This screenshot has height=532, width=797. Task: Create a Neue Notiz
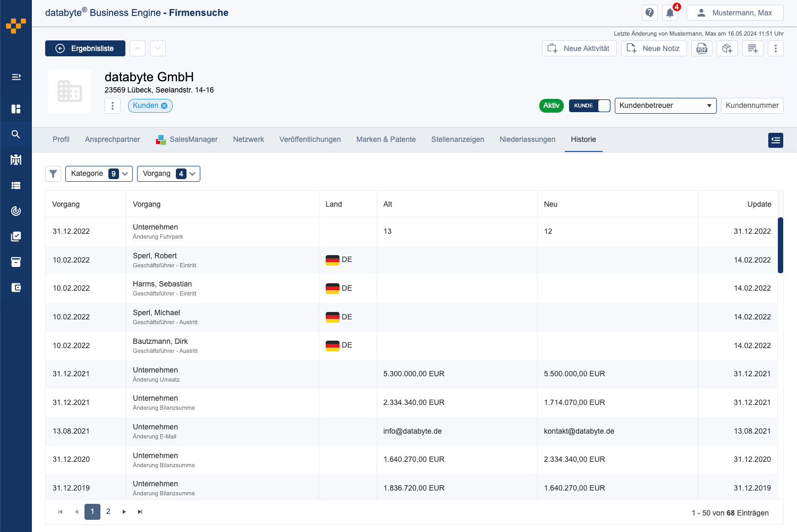point(654,48)
